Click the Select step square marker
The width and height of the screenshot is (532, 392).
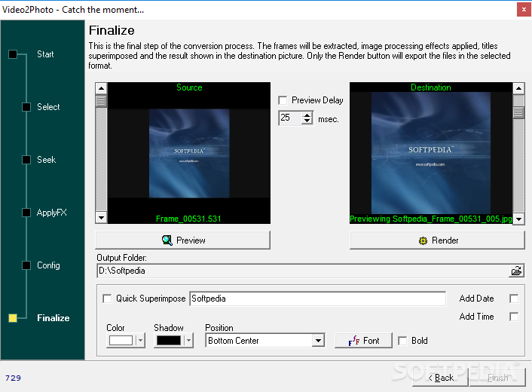click(x=26, y=107)
